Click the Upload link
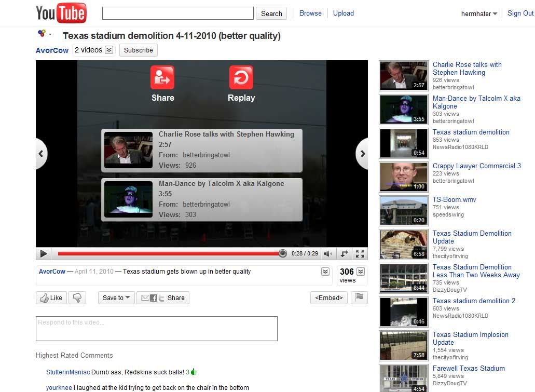This screenshot has width=535, height=392. click(343, 13)
